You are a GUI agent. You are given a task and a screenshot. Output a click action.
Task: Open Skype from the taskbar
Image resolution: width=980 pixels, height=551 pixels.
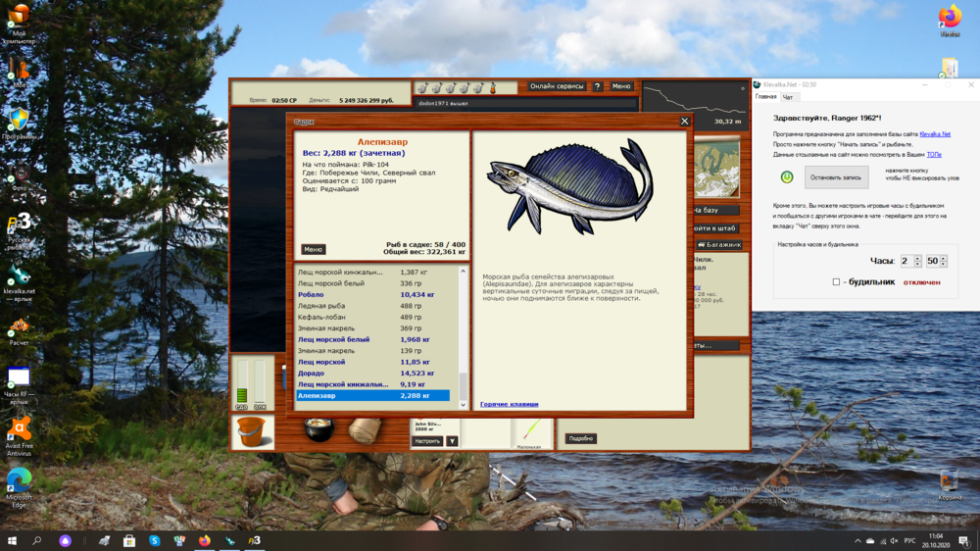155,540
